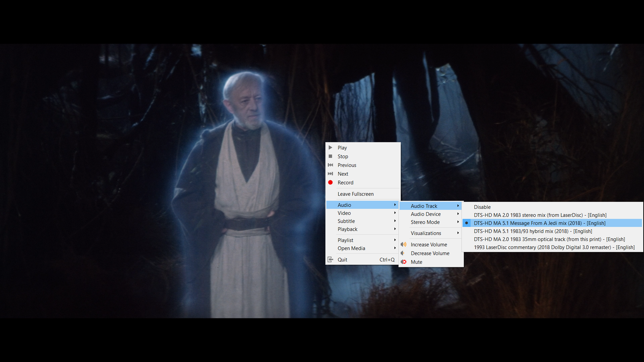
Task: Click the Next track icon
Action: pos(330,174)
